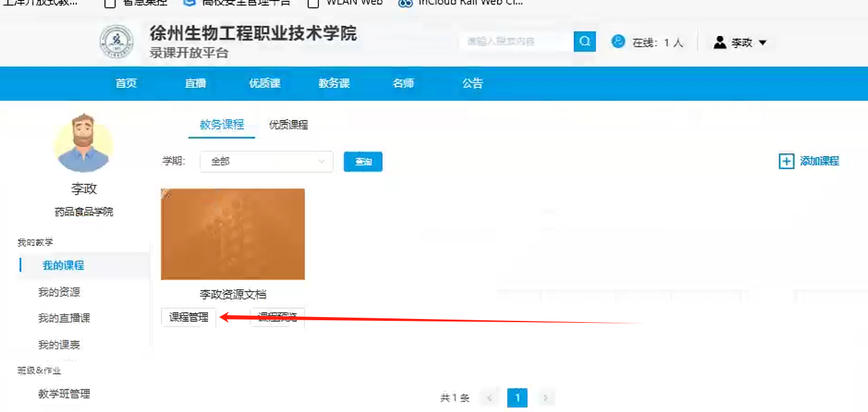Click the user profile silhouette icon
The height and width of the screenshot is (412, 868).
pos(720,42)
